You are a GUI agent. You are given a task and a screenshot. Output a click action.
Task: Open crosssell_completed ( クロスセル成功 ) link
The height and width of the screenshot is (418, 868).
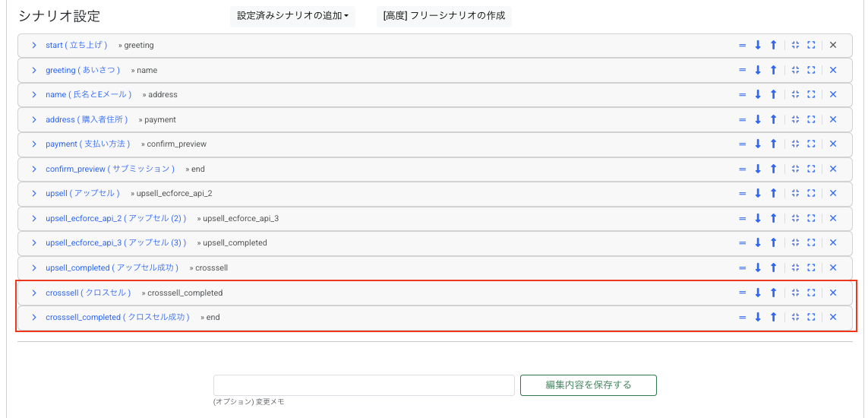[118, 317]
